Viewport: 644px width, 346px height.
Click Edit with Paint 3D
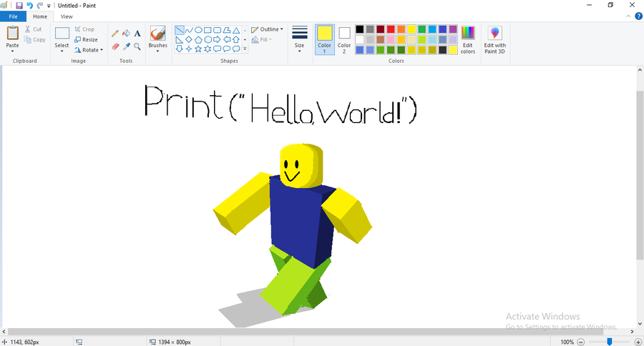click(x=495, y=40)
